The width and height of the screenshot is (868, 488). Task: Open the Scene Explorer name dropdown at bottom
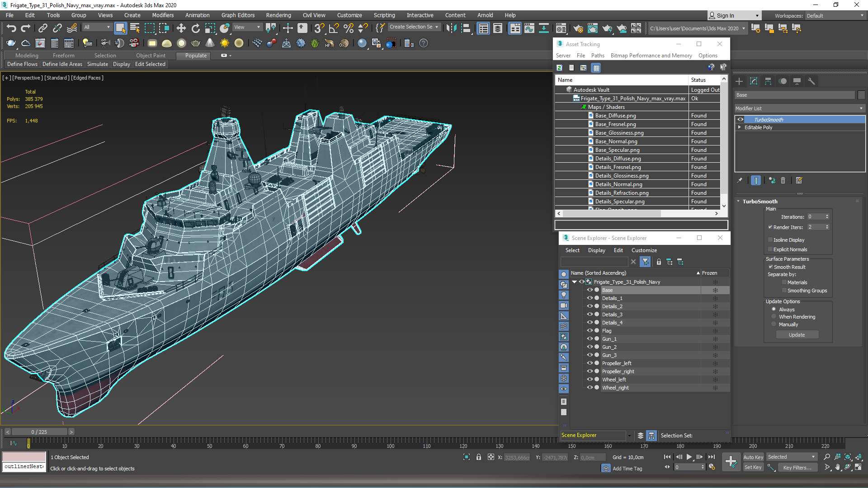pyautogui.click(x=629, y=436)
